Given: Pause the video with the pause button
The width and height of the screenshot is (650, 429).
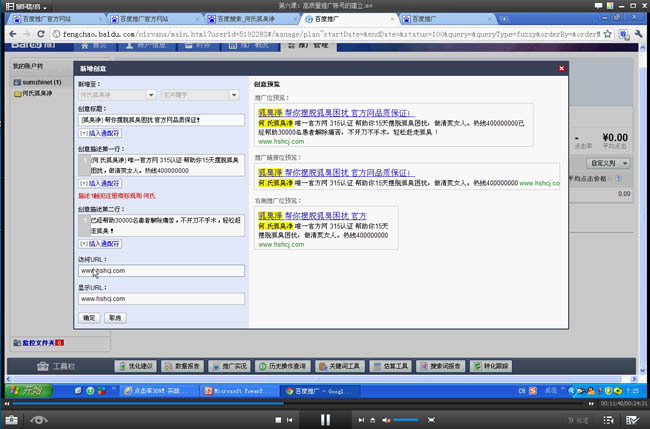Looking at the screenshot, I should point(325,420).
